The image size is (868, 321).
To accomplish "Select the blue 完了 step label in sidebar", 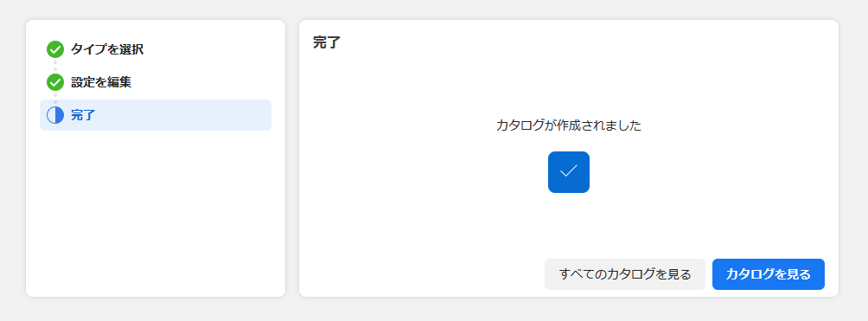I will (83, 115).
